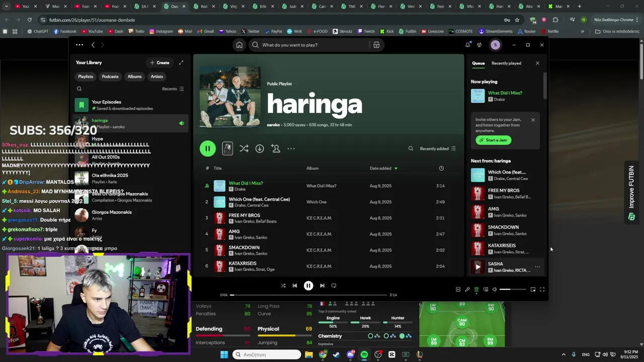The height and width of the screenshot is (362, 644).
Task: Play SASHA from the queue
Action: tap(478, 266)
